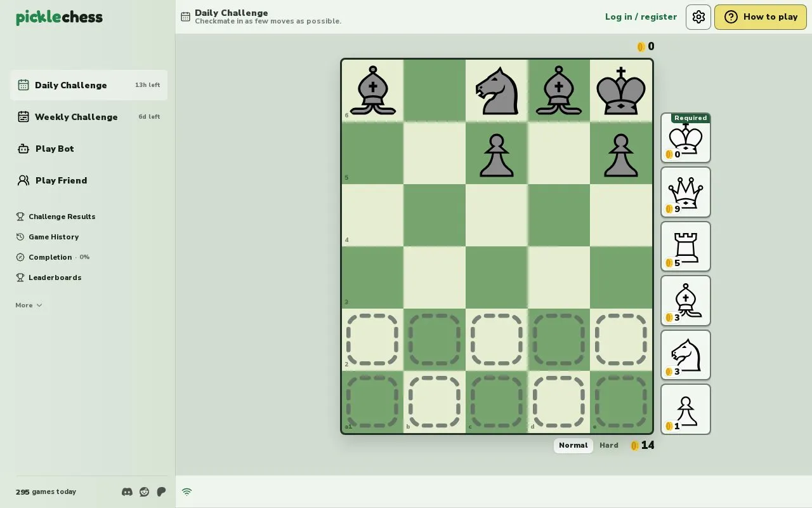This screenshot has width=812, height=508.
Task: Click the black bishop in column a
Action: (x=372, y=91)
